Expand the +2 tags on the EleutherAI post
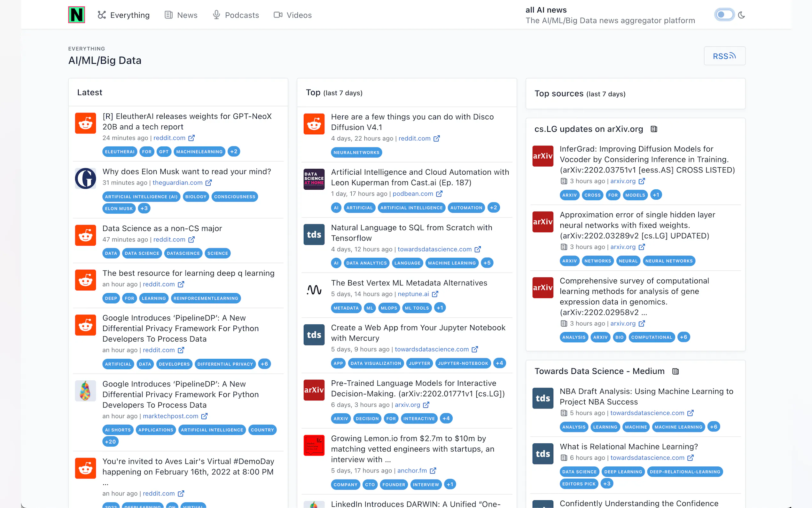812x508 pixels. pos(234,152)
